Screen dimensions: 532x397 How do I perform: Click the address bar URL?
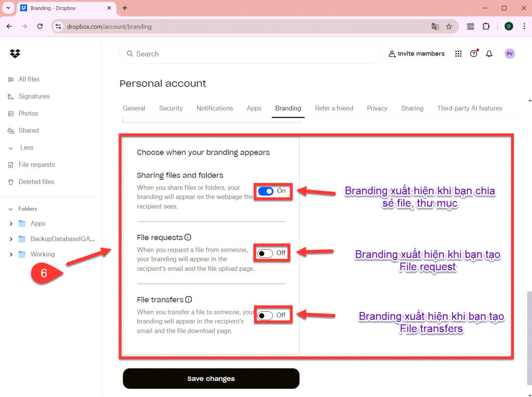pos(109,26)
